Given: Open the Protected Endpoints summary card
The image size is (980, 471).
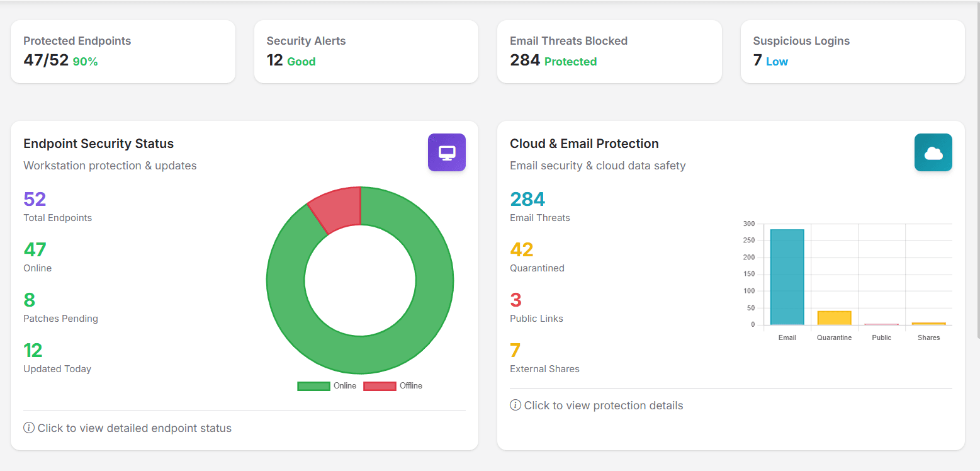Looking at the screenshot, I should click(x=123, y=51).
